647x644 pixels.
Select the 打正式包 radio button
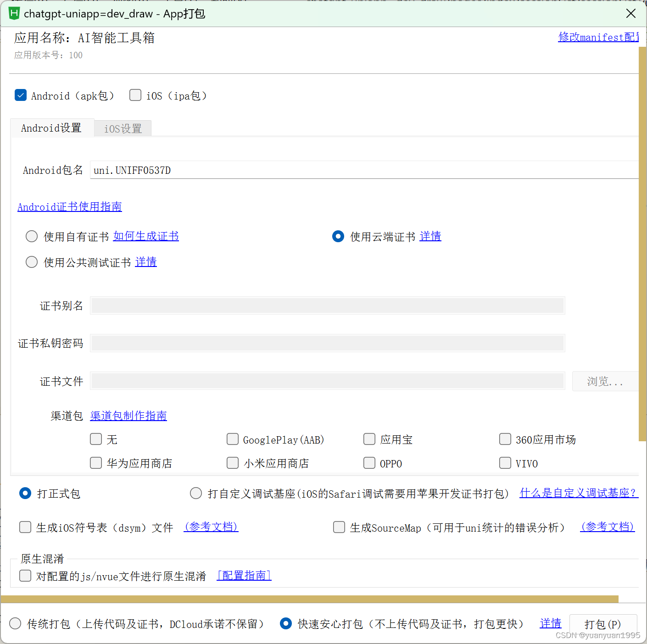coord(25,493)
